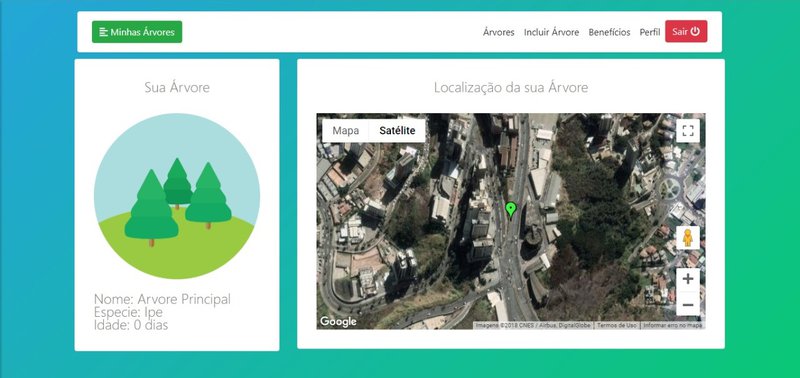800x378 pixels.
Task: Open the Incluir Árvore page
Action: [552, 32]
